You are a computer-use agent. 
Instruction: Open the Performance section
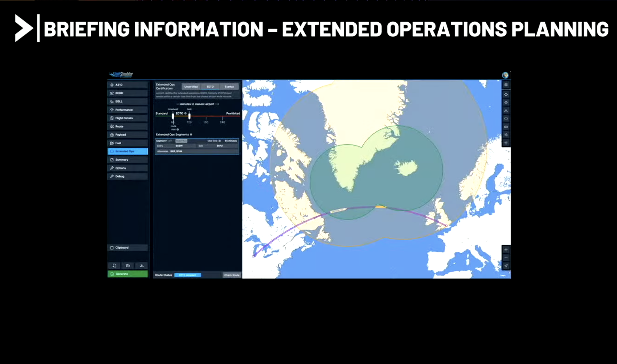(128, 110)
